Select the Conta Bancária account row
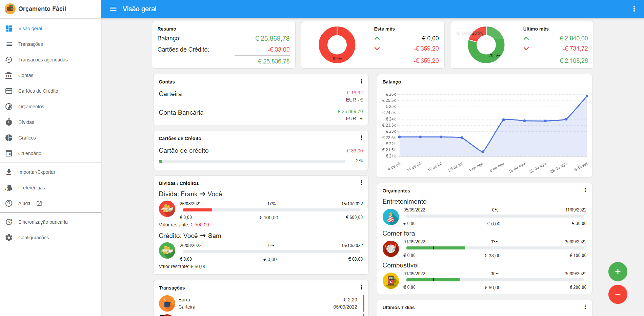Image resolution: width=644 pixels, height=316 pixels. pos(261,115)
